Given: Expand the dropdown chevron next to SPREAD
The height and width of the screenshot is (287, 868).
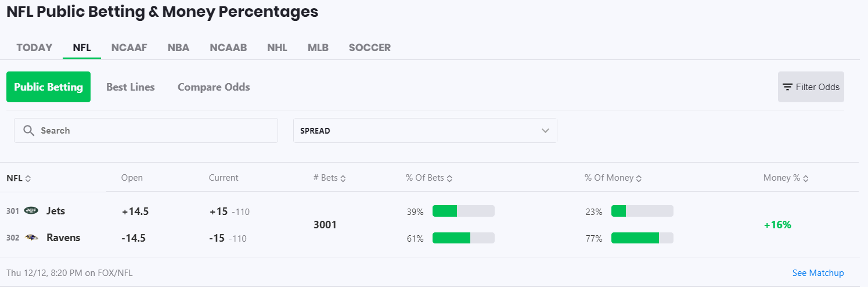Looking at the screenshot, I should tap(545, 131).
